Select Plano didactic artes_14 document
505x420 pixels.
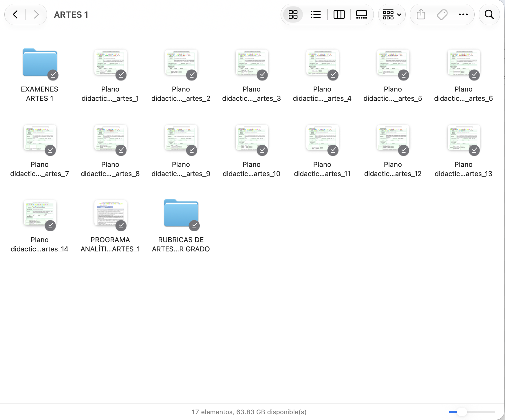40,213
